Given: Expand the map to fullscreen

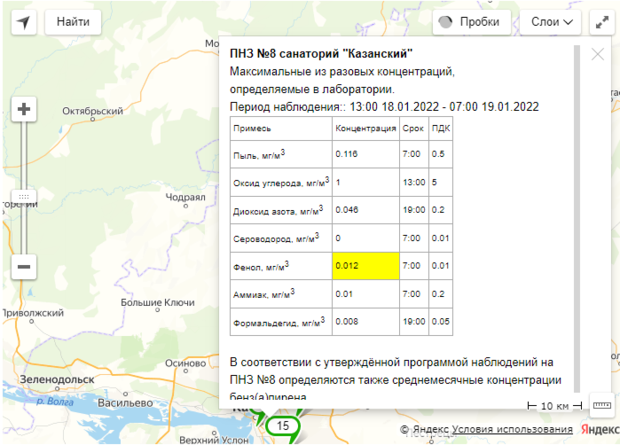Looking at the screenshot, I should click(x=601, y=21).
